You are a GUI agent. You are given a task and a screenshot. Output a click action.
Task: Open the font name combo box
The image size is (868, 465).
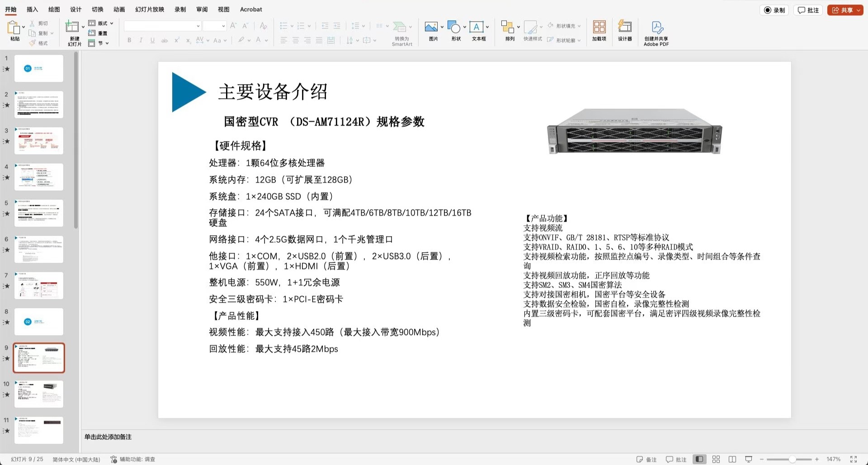pyautogui.click(x=162, y=26)
